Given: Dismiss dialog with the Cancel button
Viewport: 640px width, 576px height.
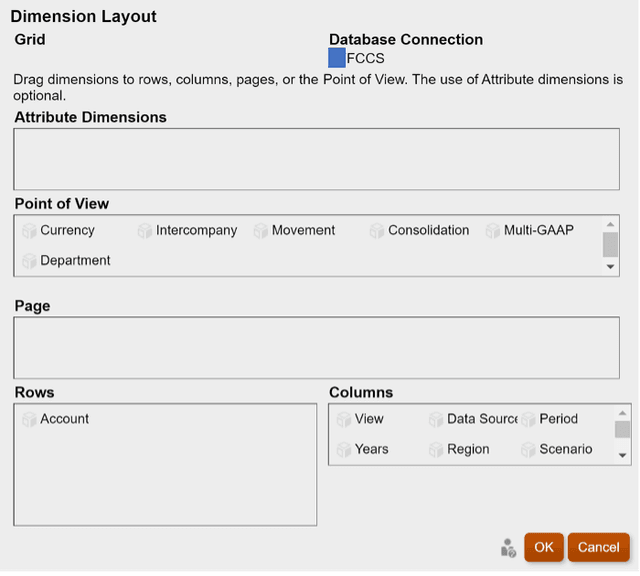Looking at the screenshot, I should tap(598, 547).
